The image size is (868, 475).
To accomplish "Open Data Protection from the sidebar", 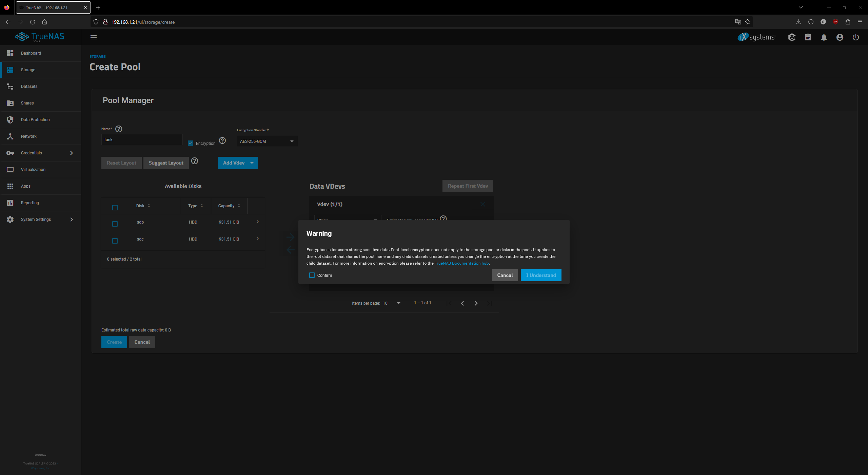I will click(x=35, y=119).
